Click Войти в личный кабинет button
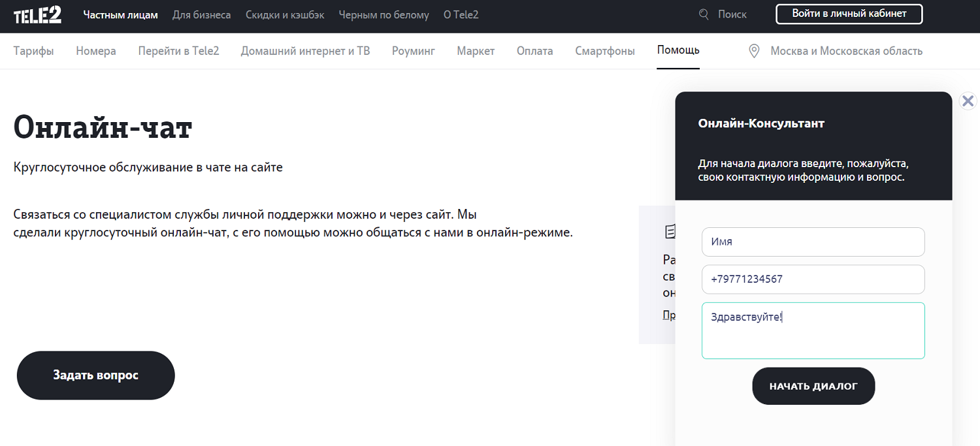 pyautogui.click(x=849, y=14)
